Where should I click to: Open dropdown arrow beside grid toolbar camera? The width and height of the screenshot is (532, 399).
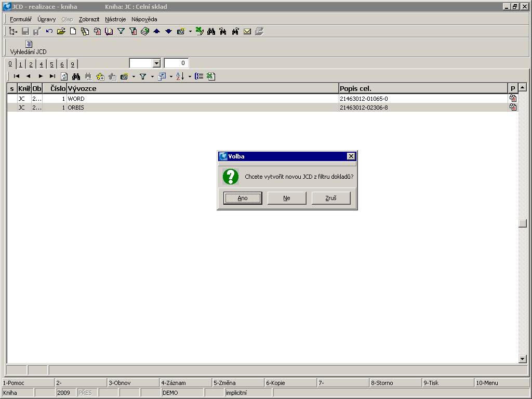134,77
